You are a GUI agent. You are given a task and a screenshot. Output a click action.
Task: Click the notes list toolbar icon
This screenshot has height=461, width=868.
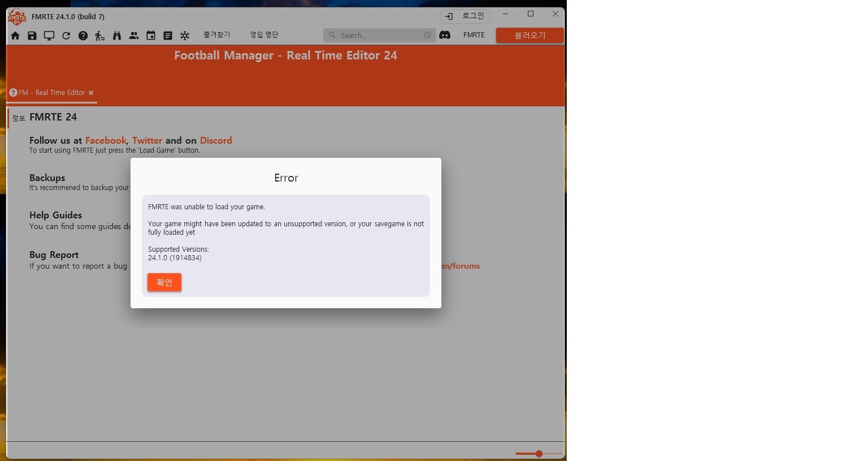(168, 36)
